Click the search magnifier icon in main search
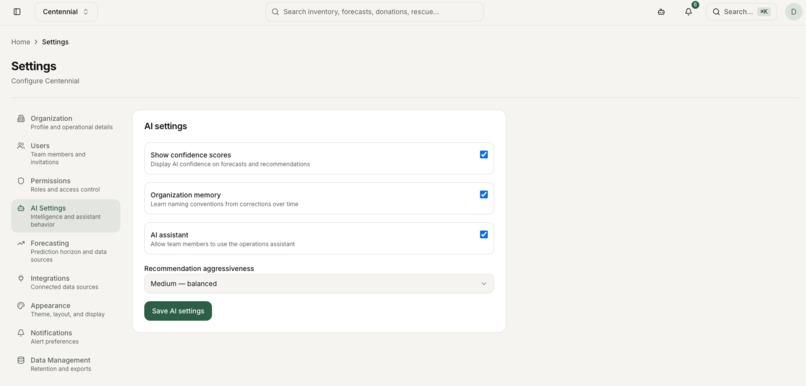The width and height of the screenshot is (806, 386). point(275,11)
